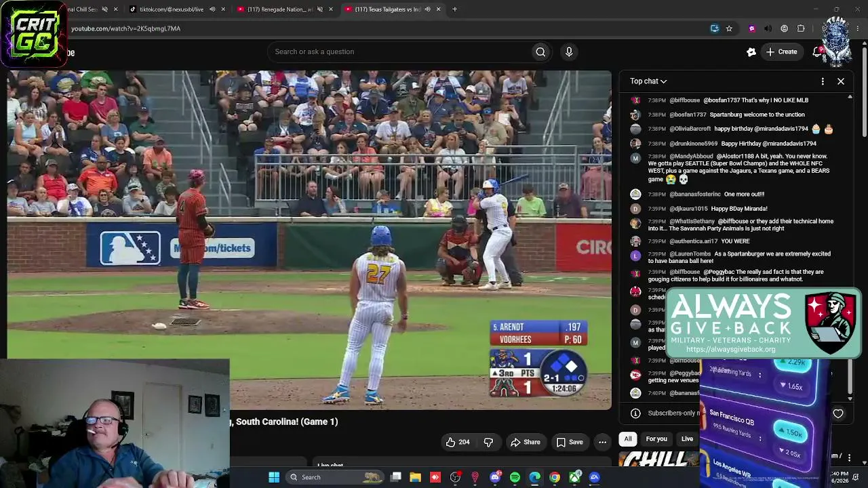Click the Windows taskbar Search box
Image resolution: width=868 pixels, height=488 pixels.
[335, 477]
